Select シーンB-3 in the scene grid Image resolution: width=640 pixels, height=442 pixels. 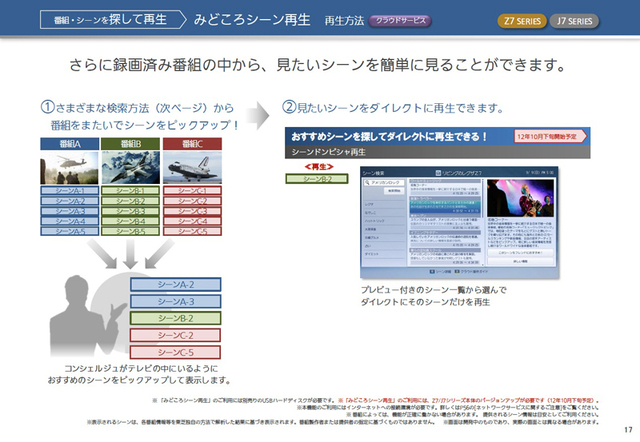pos(130,211)
